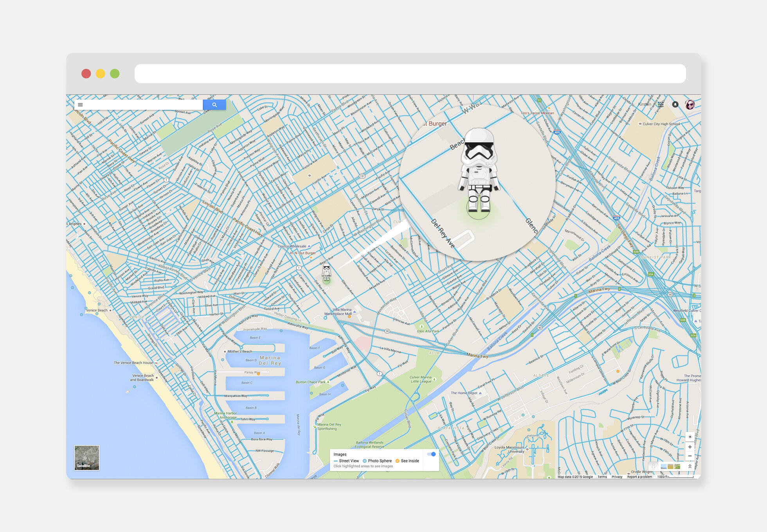
Task: Click the Costco Wholesale place label
Action: click(292, 246)
